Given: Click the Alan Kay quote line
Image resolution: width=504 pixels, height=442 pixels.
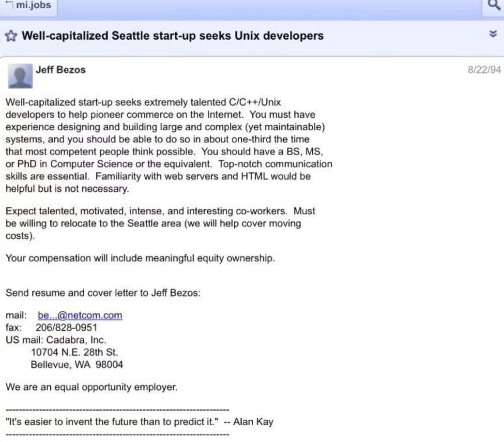Looking at the screenshot, I should pos(139,422).
